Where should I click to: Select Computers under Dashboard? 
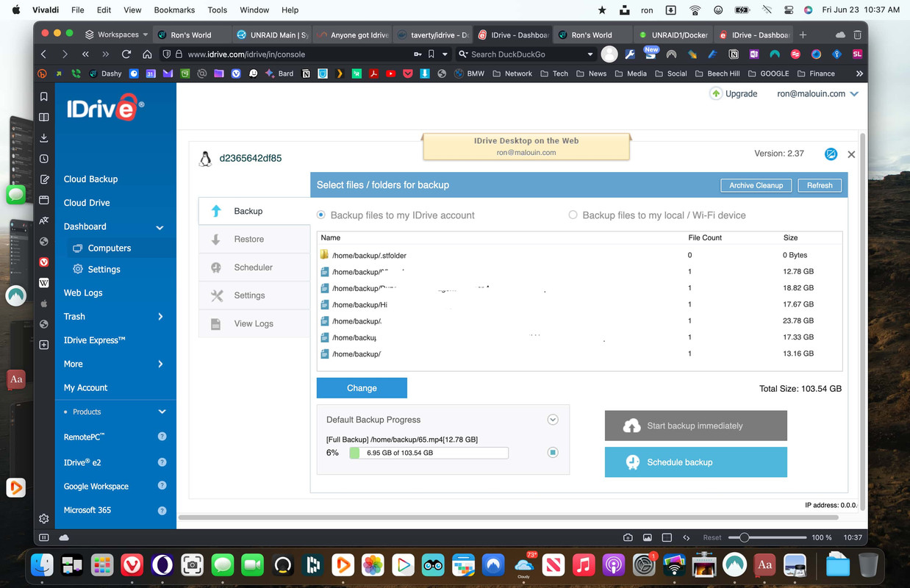(x=109, y=248)
